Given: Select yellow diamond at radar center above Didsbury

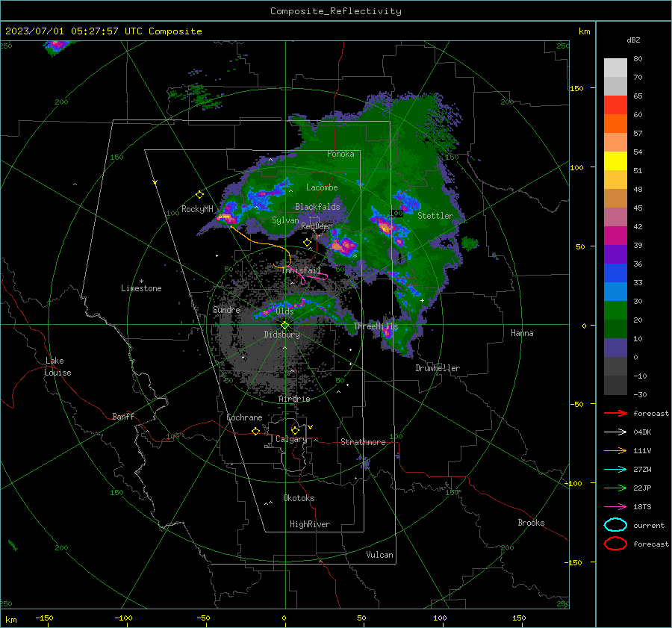Looking at the screenshot, I should pos(284,326).
